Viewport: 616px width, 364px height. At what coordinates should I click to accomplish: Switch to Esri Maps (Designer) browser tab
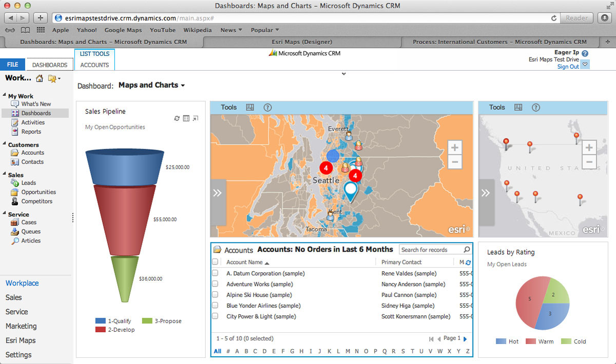302,42
